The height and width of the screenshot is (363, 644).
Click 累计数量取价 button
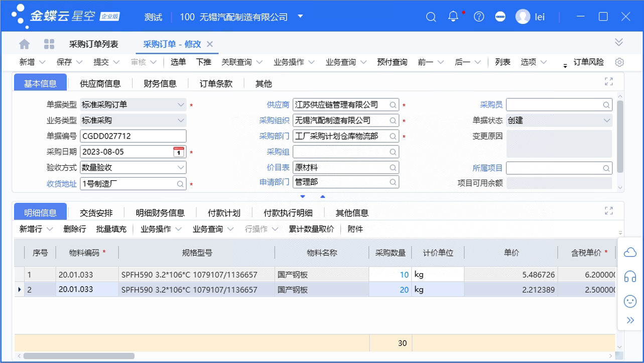pos(311,229)
